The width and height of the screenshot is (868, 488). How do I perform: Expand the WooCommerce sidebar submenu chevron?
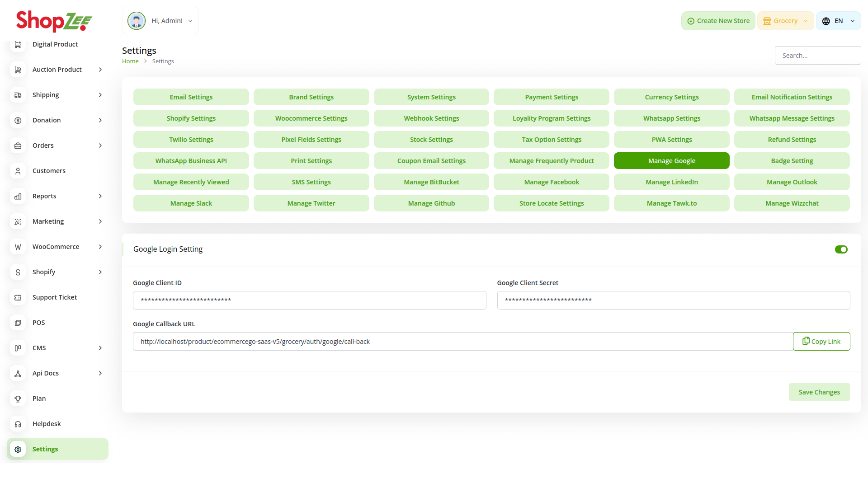(100, 247)
